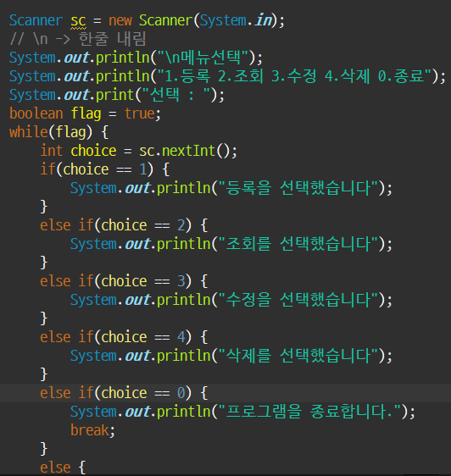Click the 'int' keyword before choice
The height and width of the screenshot is (476, 451).
coord(52,151)
